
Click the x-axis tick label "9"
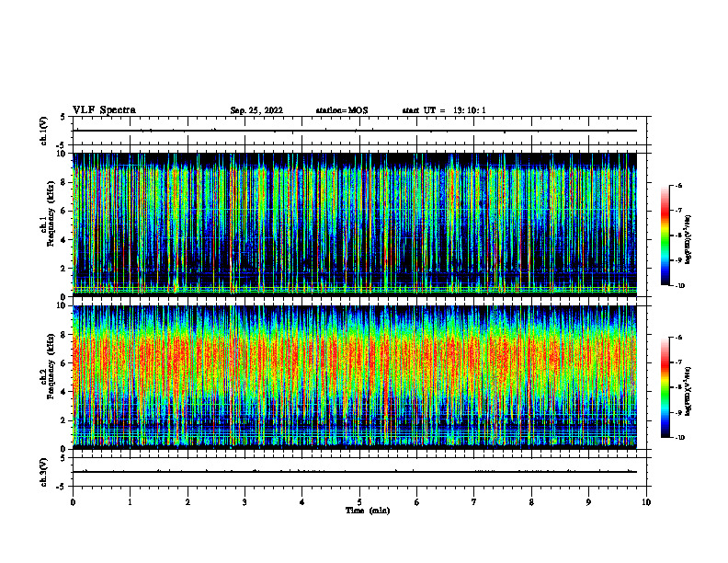pos(588,502)
